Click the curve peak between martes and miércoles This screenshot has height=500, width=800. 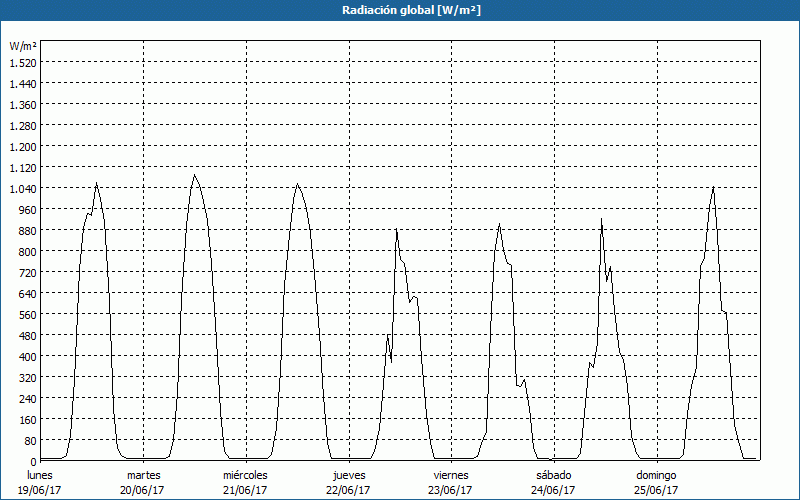[194, 175]
